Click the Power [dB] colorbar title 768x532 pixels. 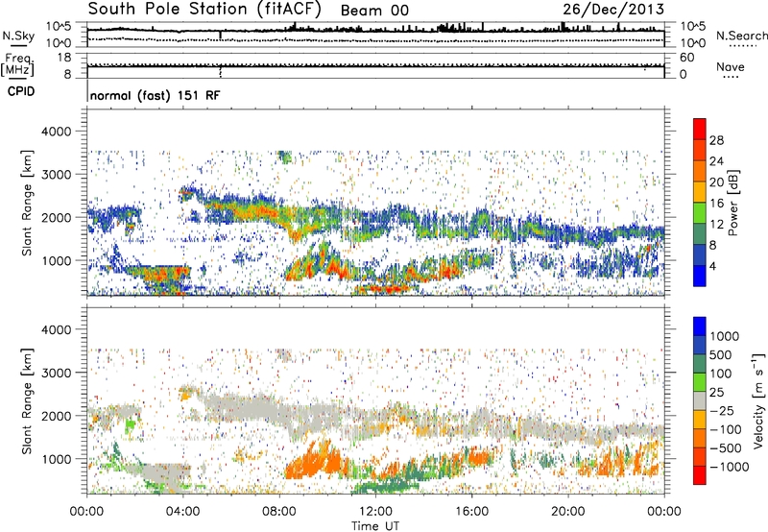[732, 203]
